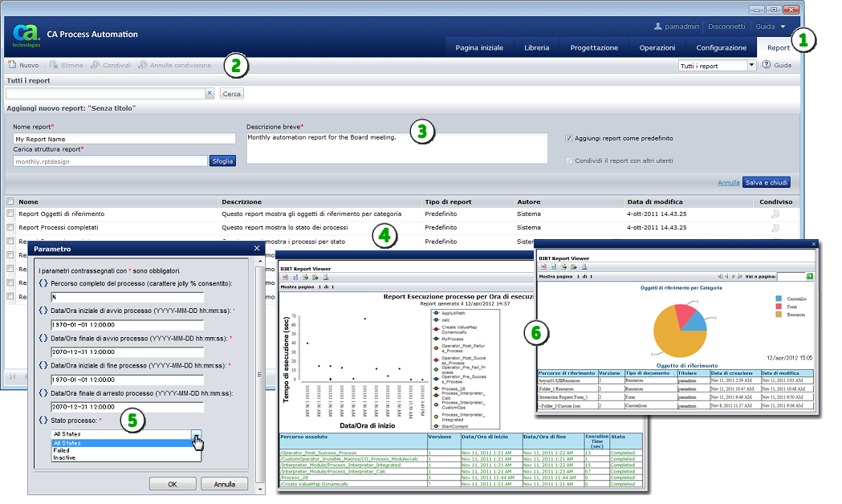Toggle 'Aggiungi report come predefinito' checkbox

coord(569,138)
